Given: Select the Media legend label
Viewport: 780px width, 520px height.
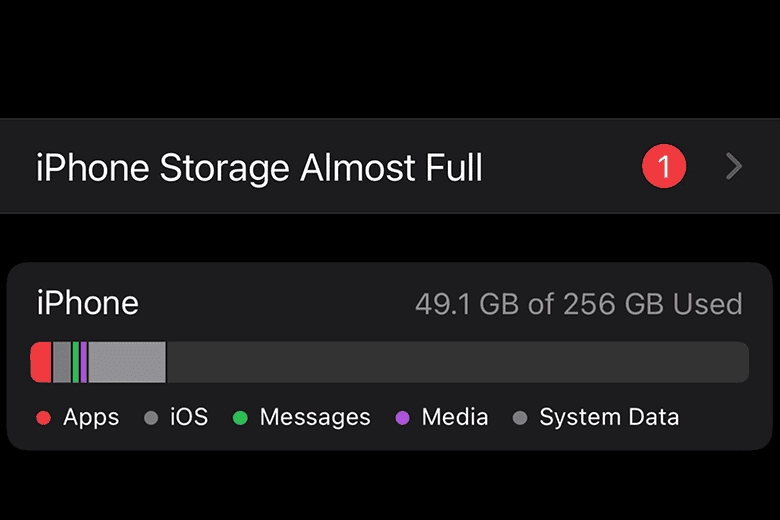Looking at the screenshot, I should pos(455,417).
